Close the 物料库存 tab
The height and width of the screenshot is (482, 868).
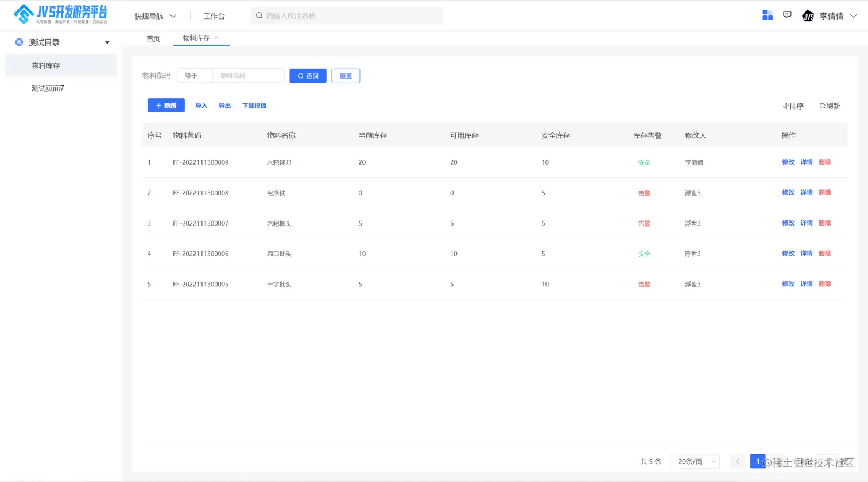[216, 37]
